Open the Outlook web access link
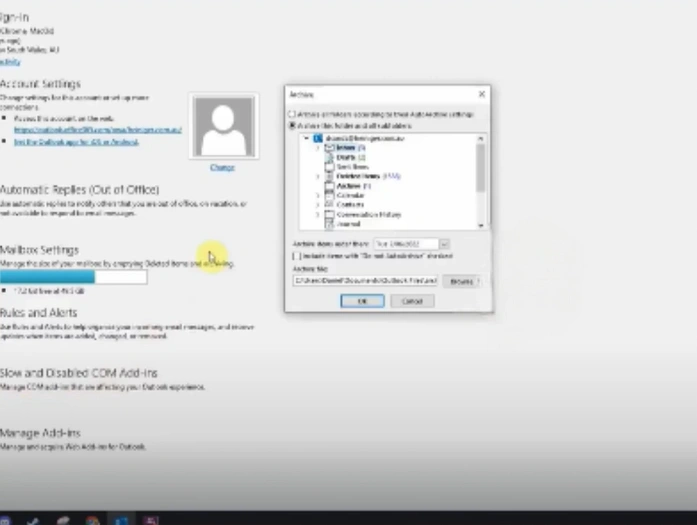Viewport: 697px width, 525px height. click(98, 130)
